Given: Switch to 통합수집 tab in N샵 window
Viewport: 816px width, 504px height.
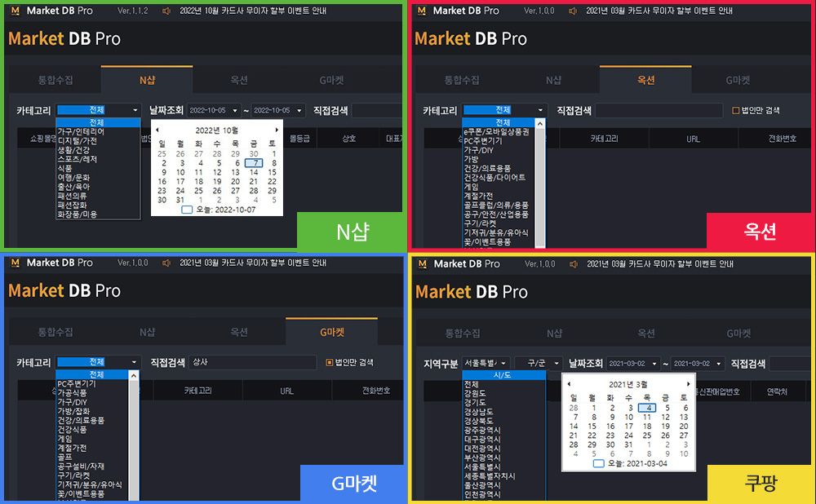Looking at the screenshot, I should pos(55,80).
